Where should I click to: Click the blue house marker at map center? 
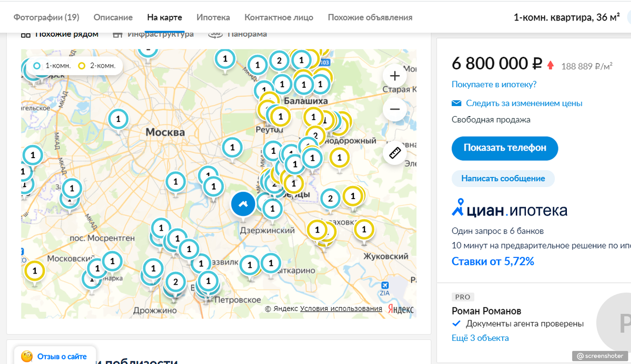pos(243,204)
